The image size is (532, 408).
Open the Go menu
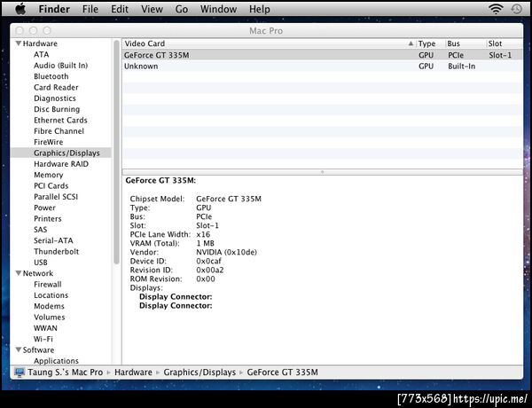pyautogui.click(x=182, y=9)
